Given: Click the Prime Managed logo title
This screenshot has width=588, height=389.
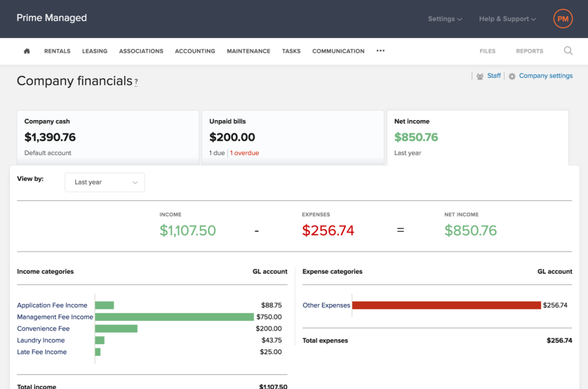Looking at the screenshot, I should point(51,18).
